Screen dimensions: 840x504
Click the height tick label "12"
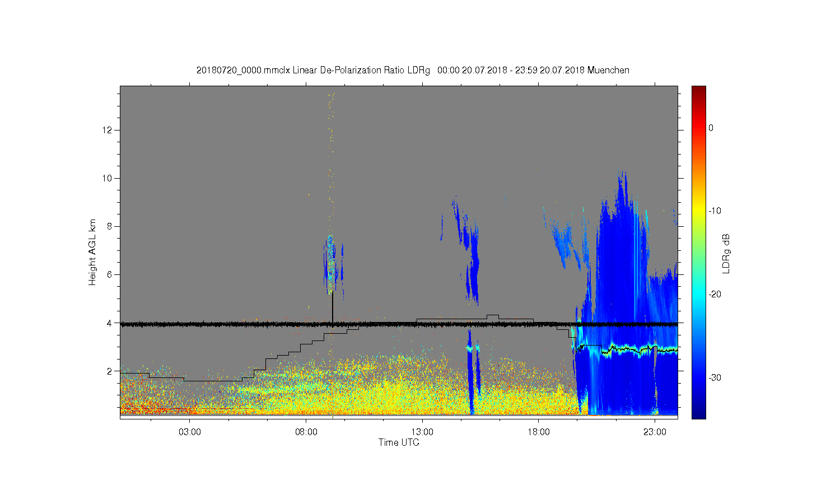coord(108,130)
